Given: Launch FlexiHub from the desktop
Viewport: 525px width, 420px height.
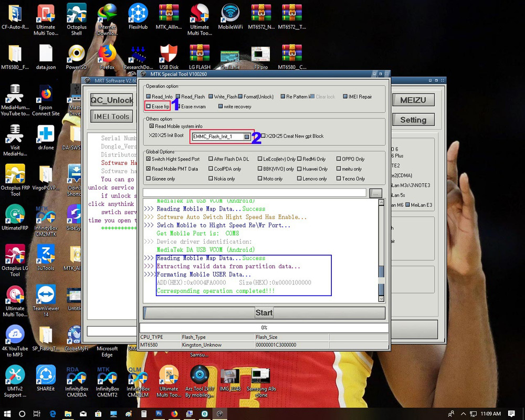Looking at the screenshot, I should tap(138, 17).
